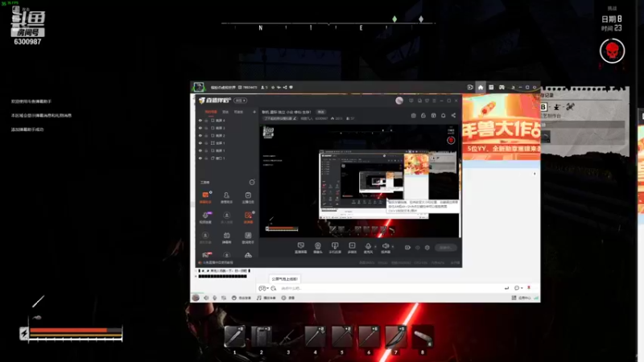Open YY application center at bottom right
This screenshot has width=644, height=362.
point(521,298)
